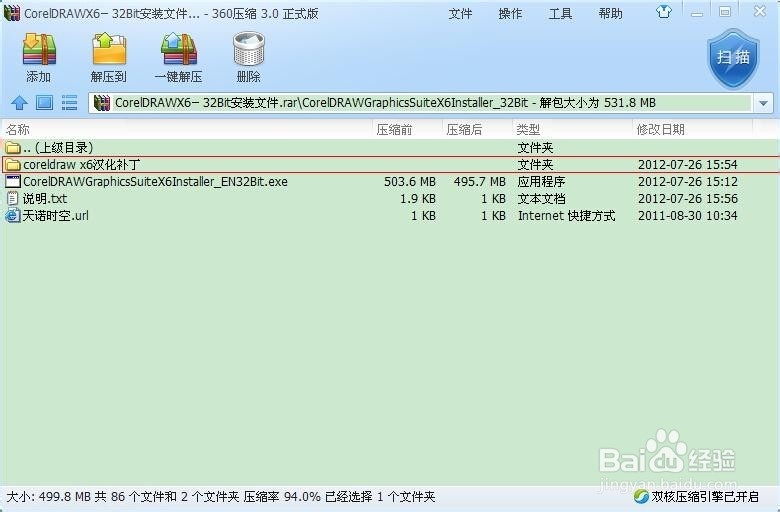Click the 天诺时空.url shortcut icon

[x=13, y=215]
